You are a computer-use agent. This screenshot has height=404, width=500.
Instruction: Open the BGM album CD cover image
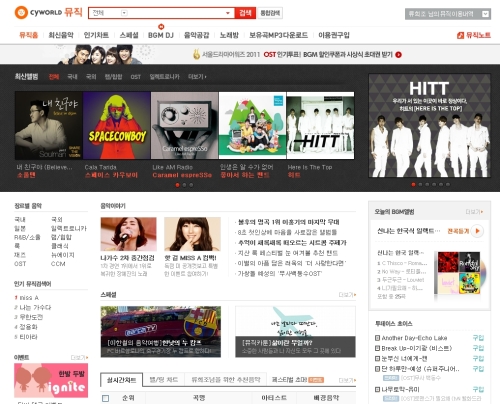coord(459,273)
